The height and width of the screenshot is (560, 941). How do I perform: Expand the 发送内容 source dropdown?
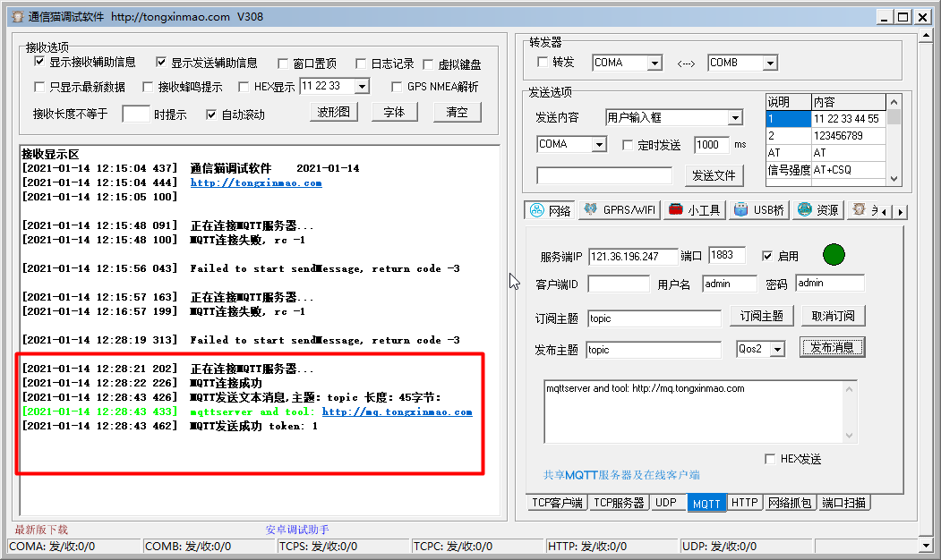tap(736, 117)
